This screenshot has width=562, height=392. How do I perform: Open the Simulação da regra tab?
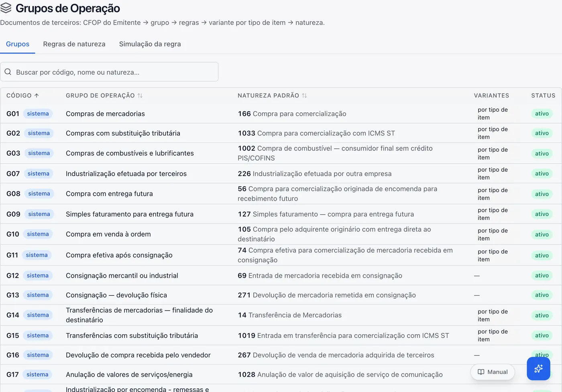click(150, 44)
